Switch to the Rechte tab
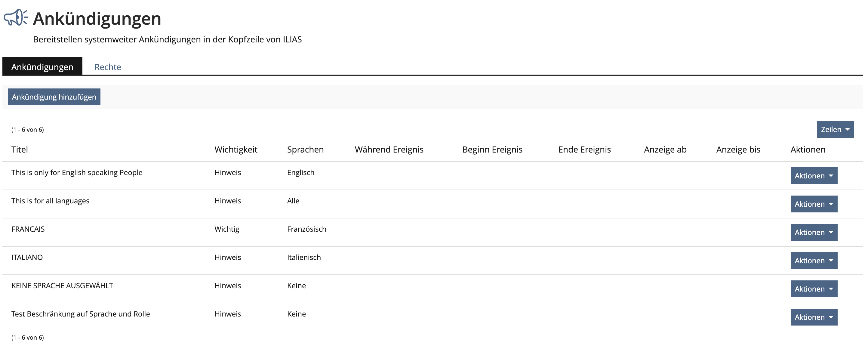This screenshot has width=868, height=349. [x=107, y=67]
